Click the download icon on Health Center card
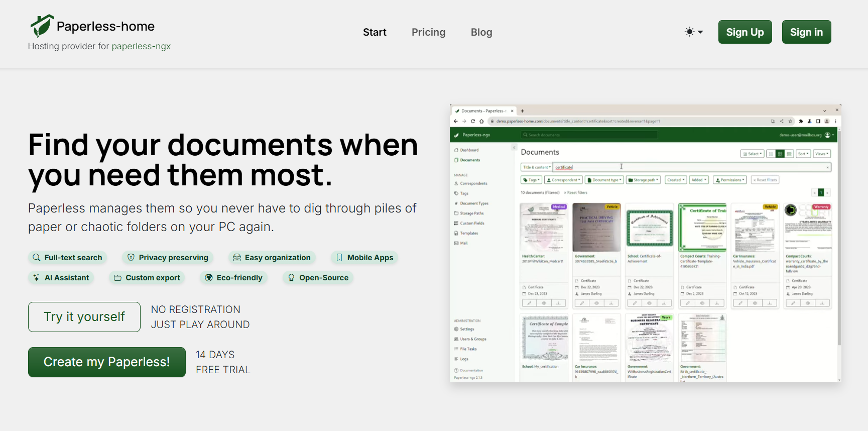868x431 pixels. coord(558,303)
